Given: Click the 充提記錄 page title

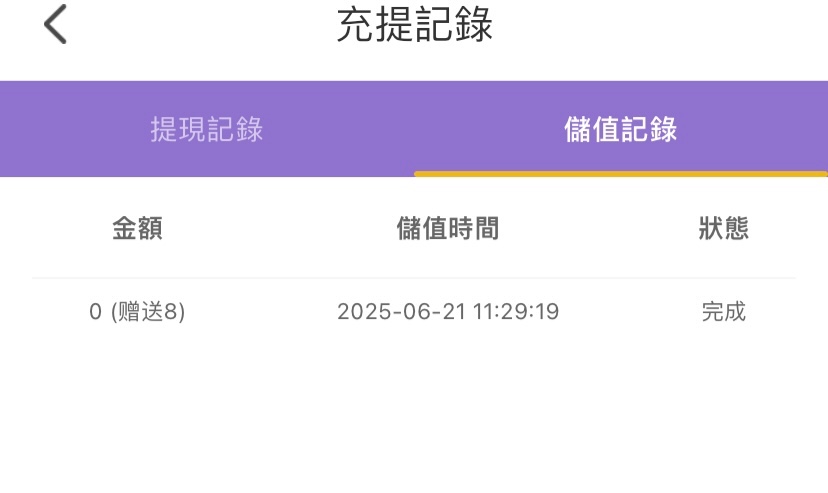Looking at the screenshot, I should tap(414, 25).
